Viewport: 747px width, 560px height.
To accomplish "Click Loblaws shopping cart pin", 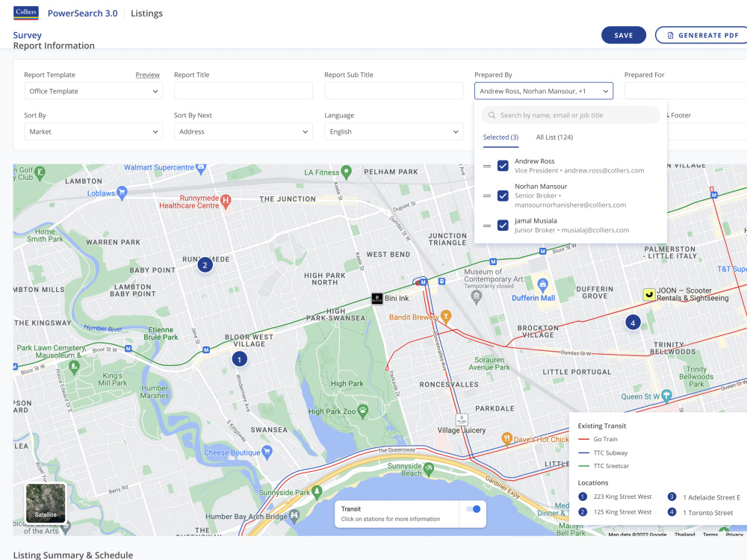I will pos(122,193).
